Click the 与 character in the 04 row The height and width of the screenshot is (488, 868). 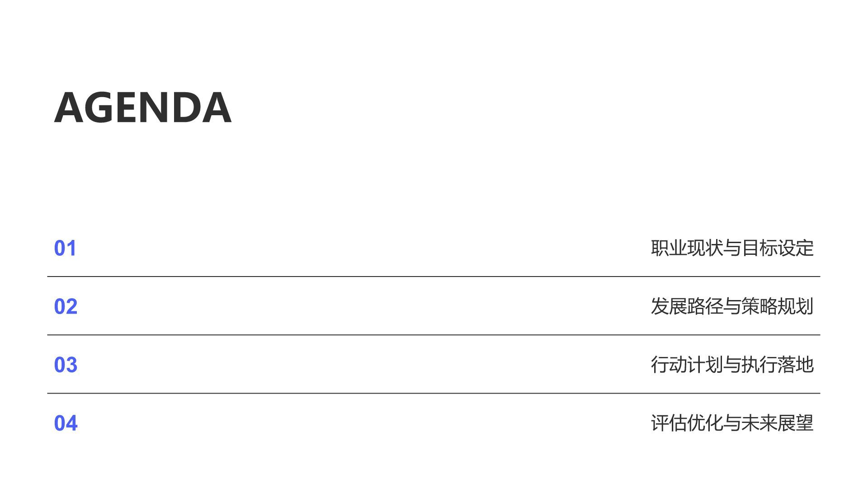(732, 423)
